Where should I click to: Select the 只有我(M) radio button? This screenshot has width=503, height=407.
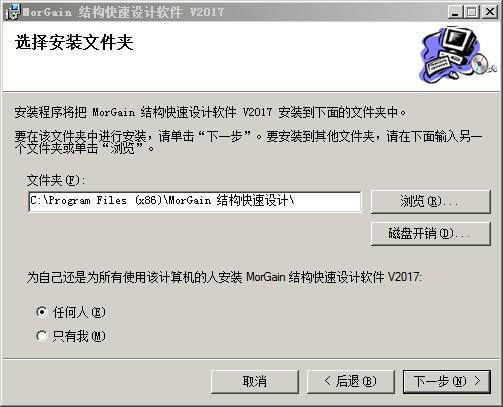42,336
